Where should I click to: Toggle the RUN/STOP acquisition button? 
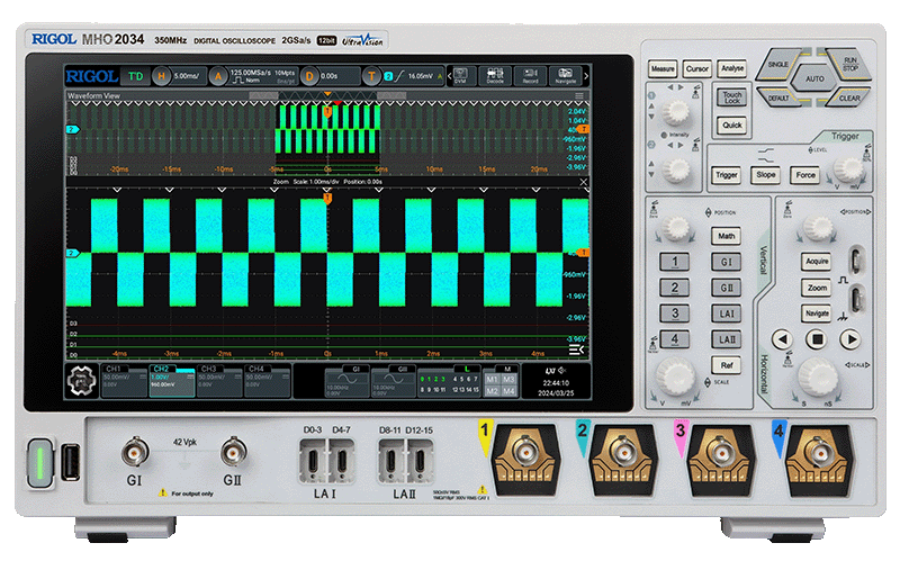(851, 66)
